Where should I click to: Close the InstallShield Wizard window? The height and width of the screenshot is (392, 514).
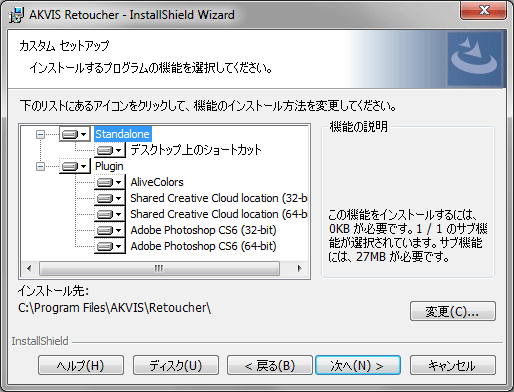pyautogui.click(x=484, y=10)
